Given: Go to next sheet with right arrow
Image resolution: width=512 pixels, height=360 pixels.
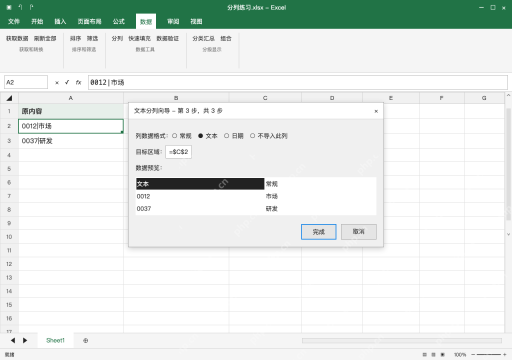Looking at the screenshot, I should click(25, 340).
